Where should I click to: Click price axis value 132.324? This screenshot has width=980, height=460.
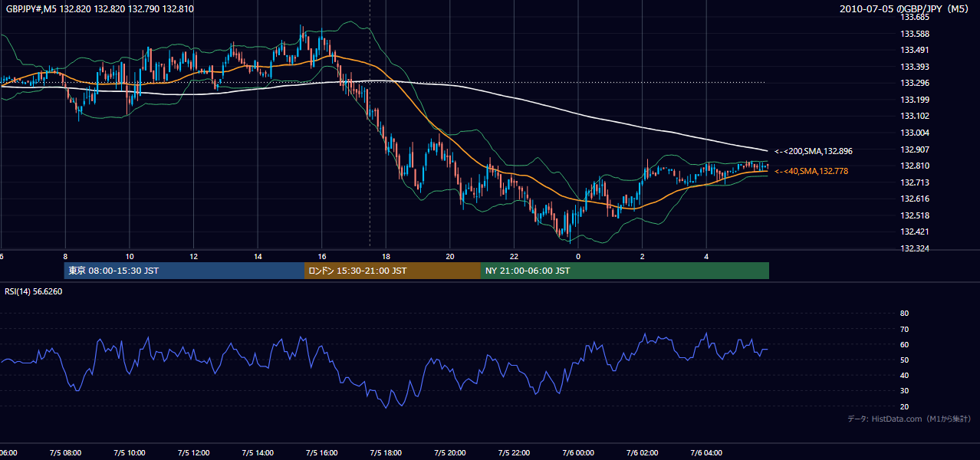[x=915, y=248]
